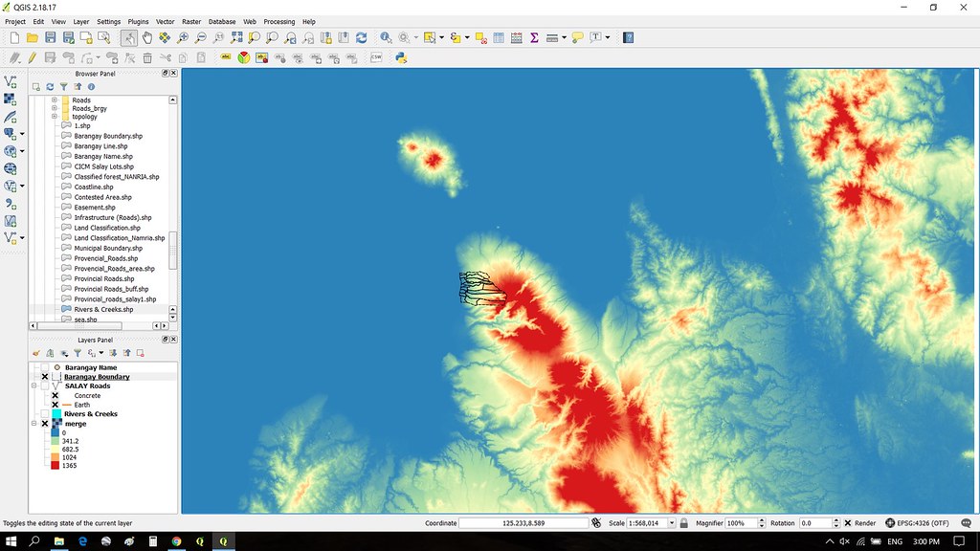Select the Pan Map hand tool
980x551 pixels.
146,38
